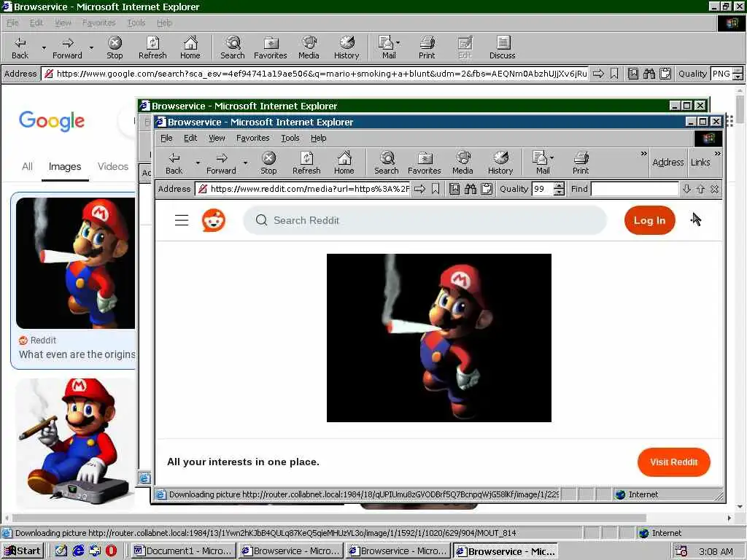
Task: Open the Favorites menu in the front window
Action: click(x=252, y=138)
